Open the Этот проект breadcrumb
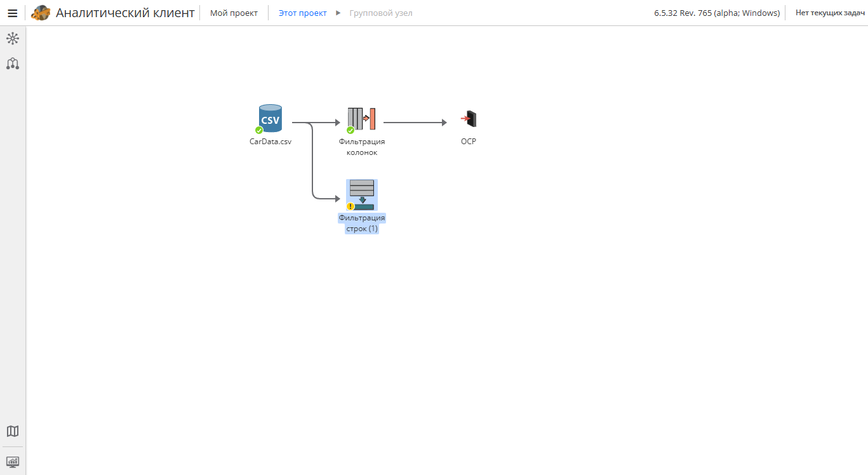 (303, 13)
